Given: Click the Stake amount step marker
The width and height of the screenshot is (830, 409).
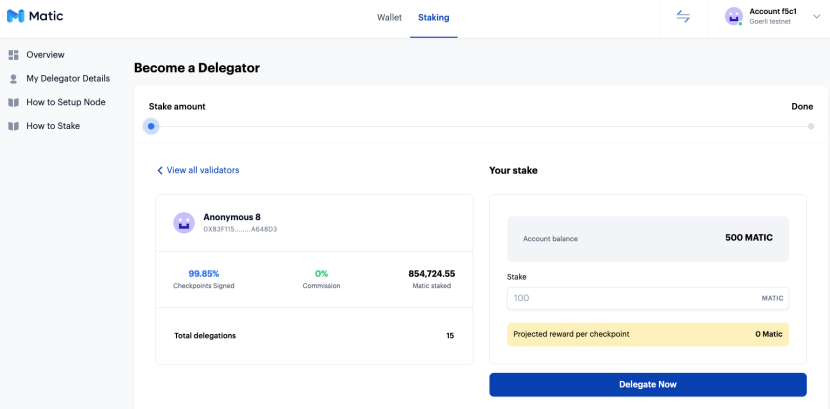Looking at the screenshot, I should click(151, 126).
